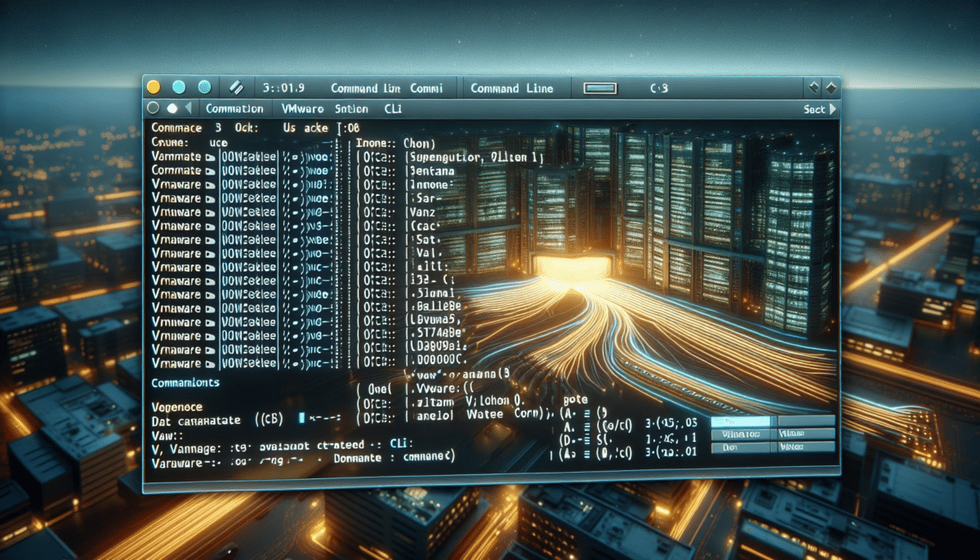Click the yellow circle icon on the title bar
Viewport: 980px width, 560px height.
pyautogui.click(x=152, y=87)
